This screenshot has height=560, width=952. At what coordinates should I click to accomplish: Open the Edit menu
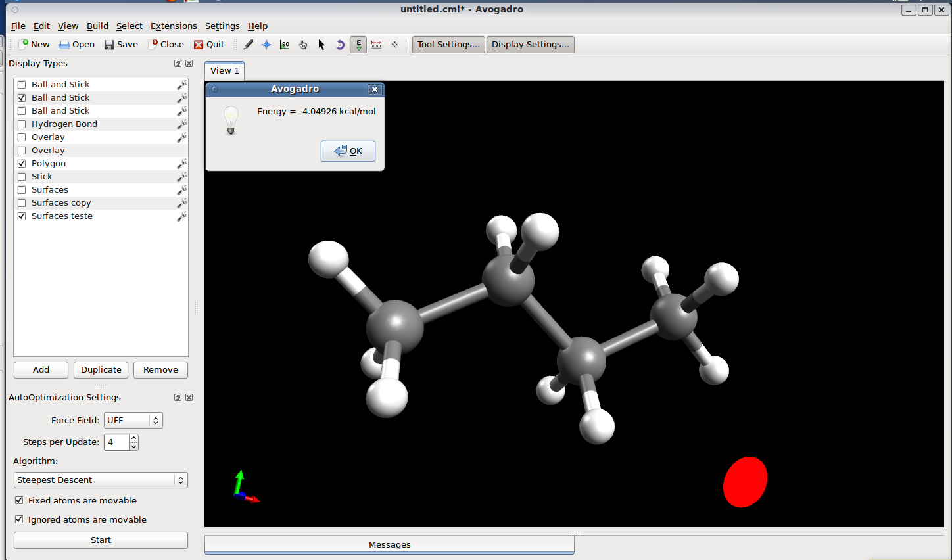coord(41,26)
